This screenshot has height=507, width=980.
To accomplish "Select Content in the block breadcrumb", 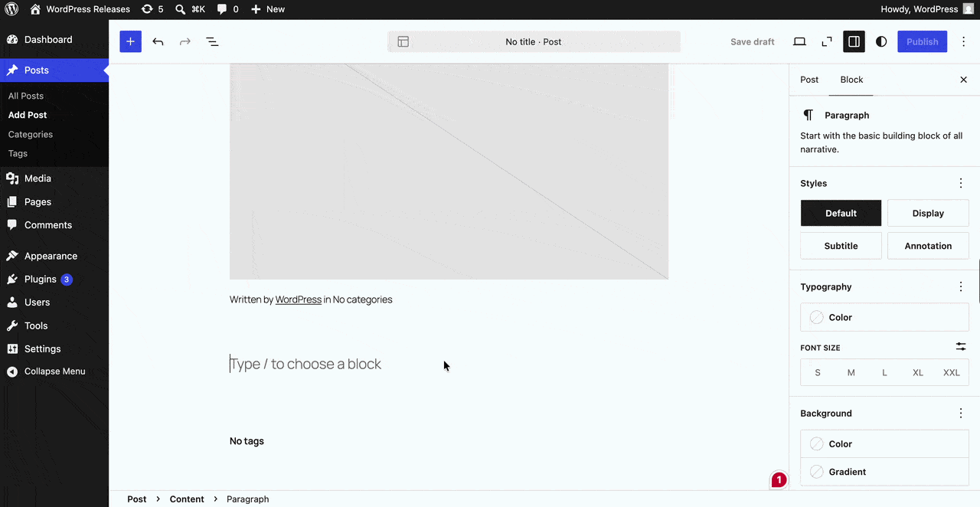I will tap(187, 499).
